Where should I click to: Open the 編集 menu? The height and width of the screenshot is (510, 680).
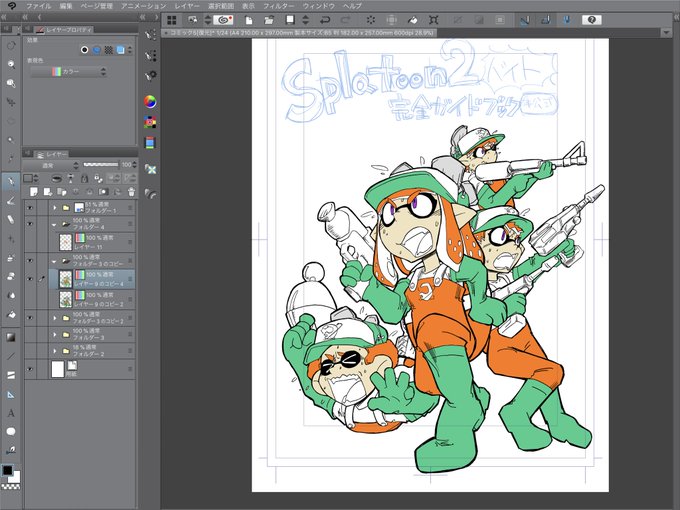(66, 6)
